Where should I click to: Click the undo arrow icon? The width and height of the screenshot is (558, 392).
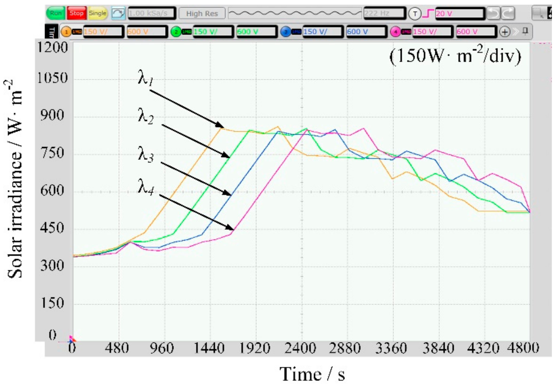click(494, 13)
